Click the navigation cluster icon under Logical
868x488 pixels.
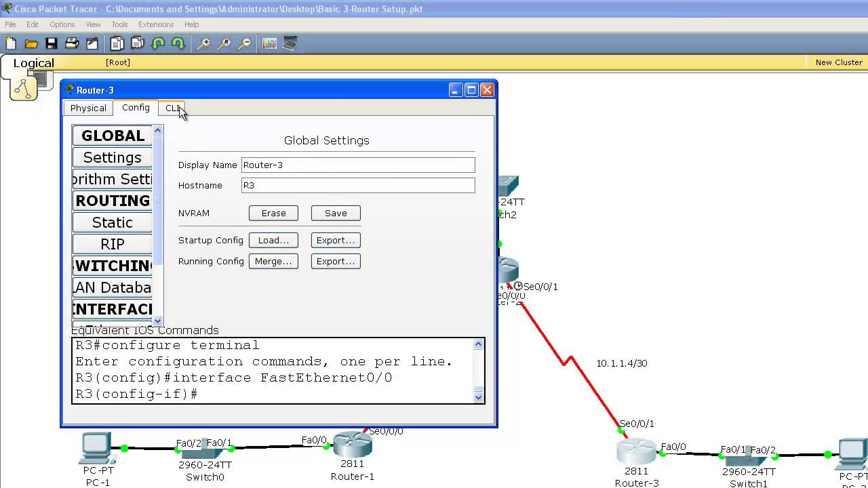[x=24, y=87]
